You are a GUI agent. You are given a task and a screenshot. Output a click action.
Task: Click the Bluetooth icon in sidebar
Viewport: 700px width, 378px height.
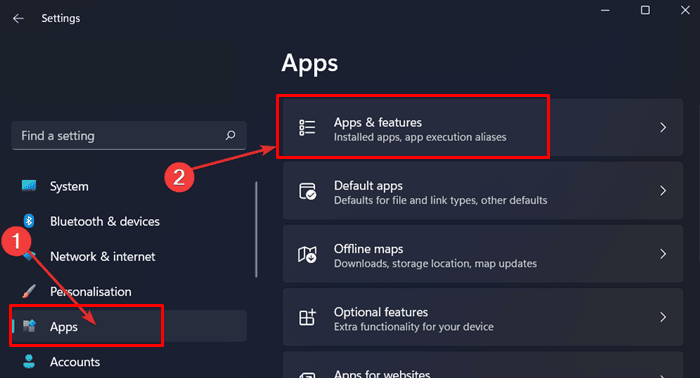29,220
